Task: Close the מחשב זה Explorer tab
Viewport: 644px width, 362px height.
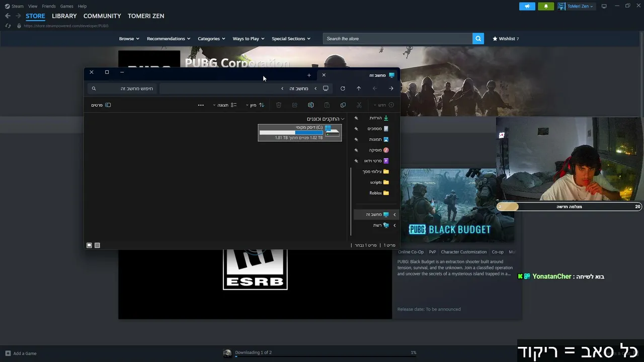Action: (324, 75)
